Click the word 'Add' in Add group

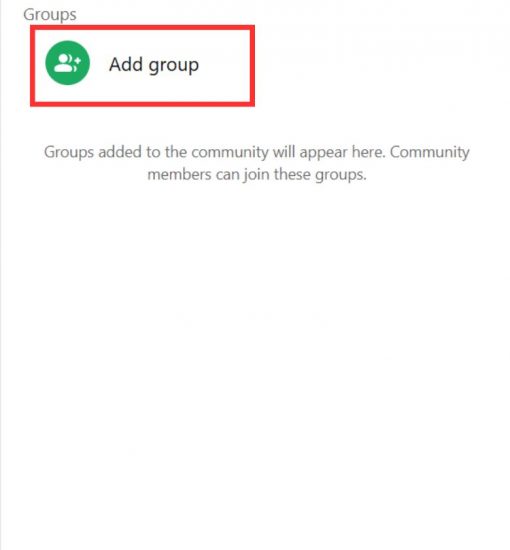click(x=126, y=65)
